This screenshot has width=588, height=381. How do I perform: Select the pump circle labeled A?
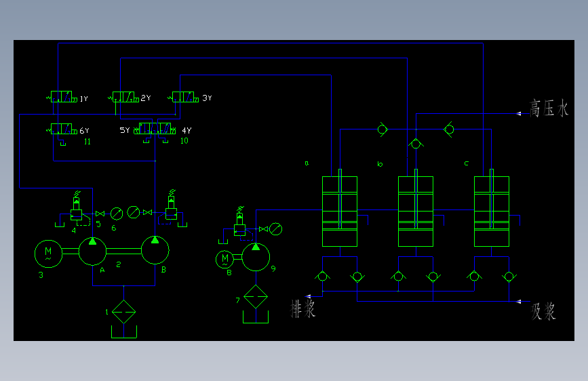tap(93, 251)
